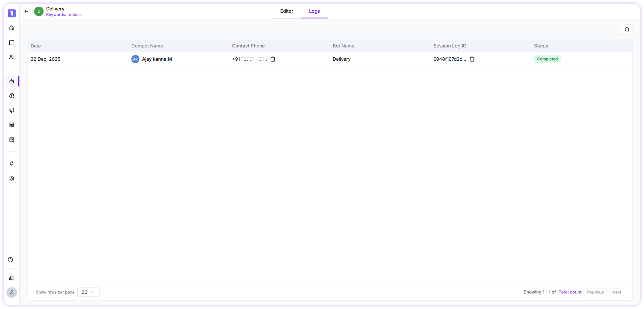Switch to the Logs tab

pos(314,11)
